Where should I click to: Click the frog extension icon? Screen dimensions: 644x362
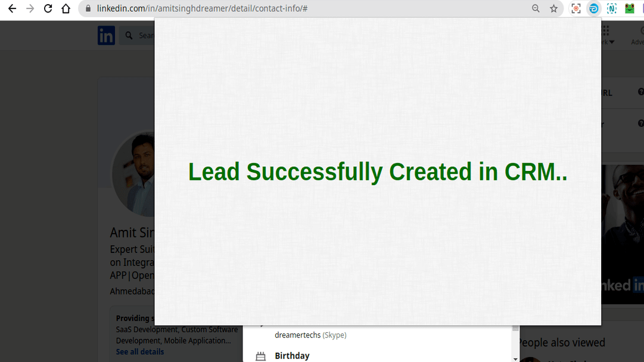[x=630, y=8]
